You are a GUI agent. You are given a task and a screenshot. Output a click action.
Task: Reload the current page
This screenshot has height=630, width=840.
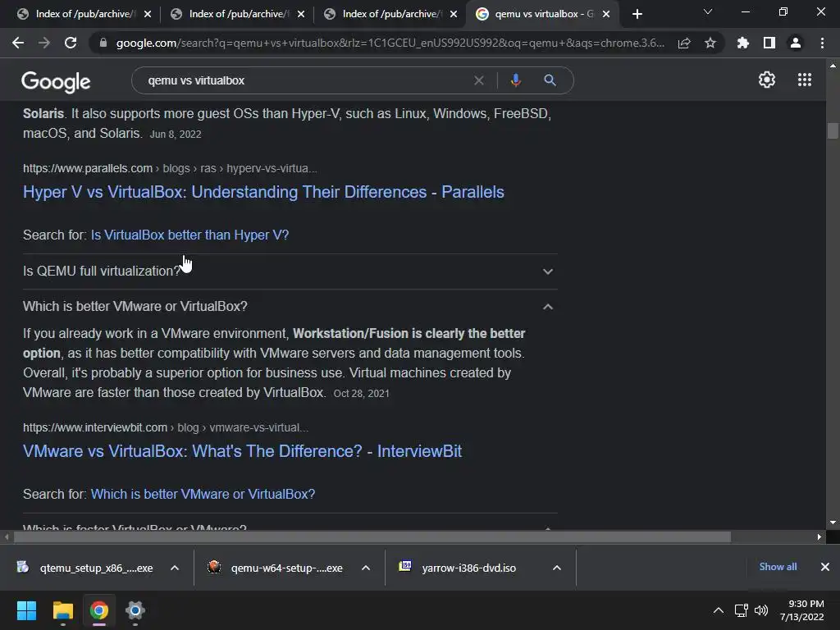(x=71, y=43)
